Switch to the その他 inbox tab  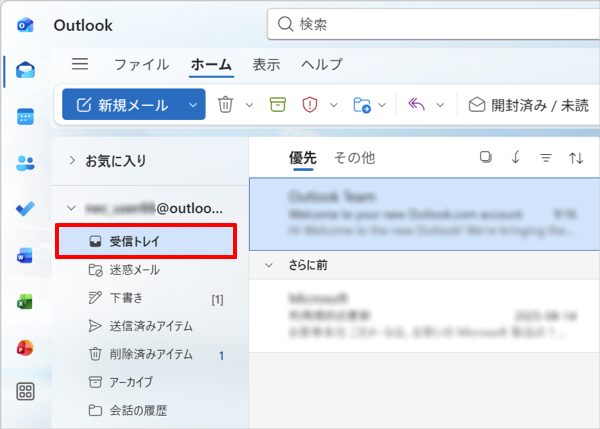click(x=354, y=158)
